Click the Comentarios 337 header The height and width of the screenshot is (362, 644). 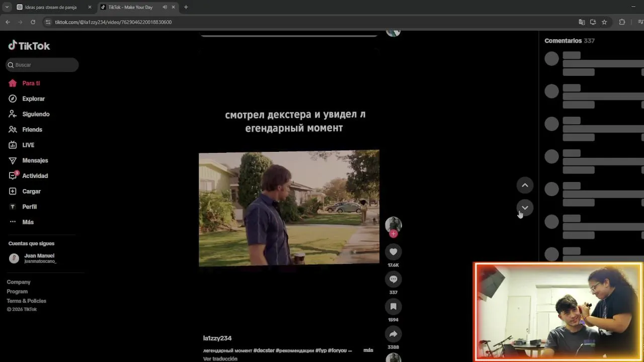pos(570,41)
